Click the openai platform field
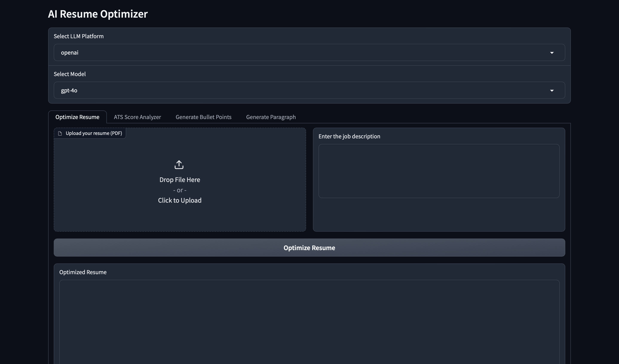This screenshot has width=619, height=364. point(309,53)
